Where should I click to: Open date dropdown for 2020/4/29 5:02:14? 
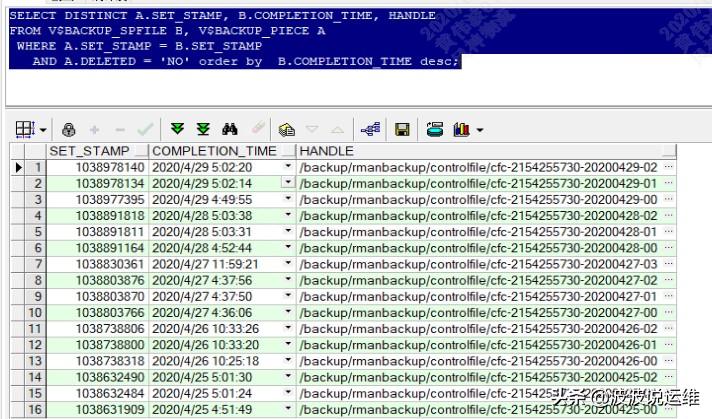tap(288, 182)
